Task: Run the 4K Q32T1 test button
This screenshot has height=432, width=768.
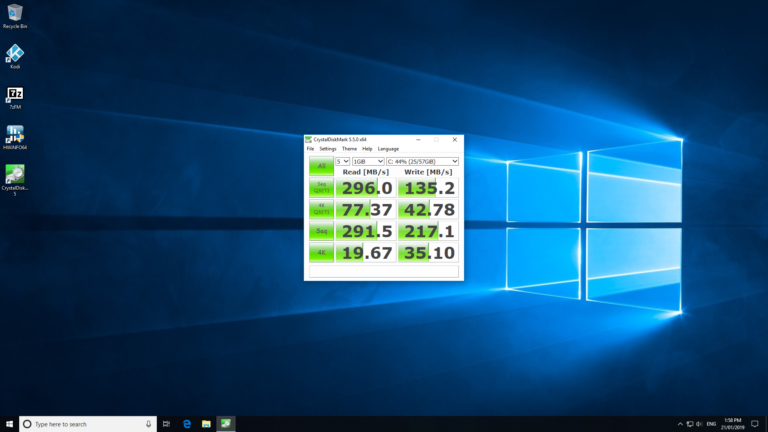Action: 321,209
